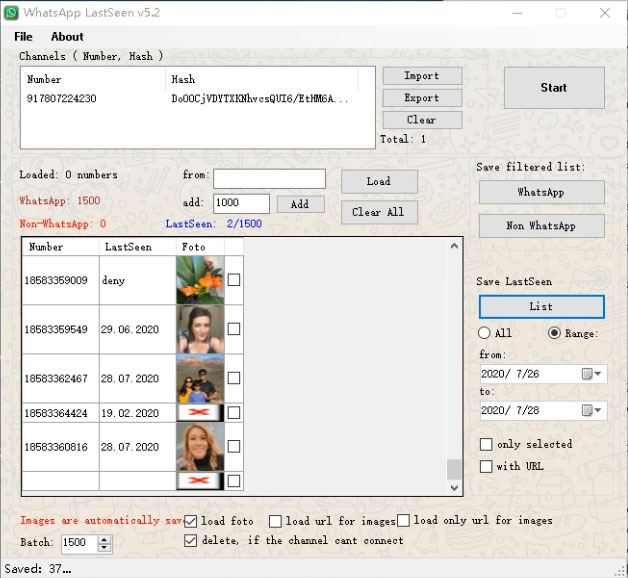628x578 pixels.
Task: Select the All radio button
Action: [485, 333]
